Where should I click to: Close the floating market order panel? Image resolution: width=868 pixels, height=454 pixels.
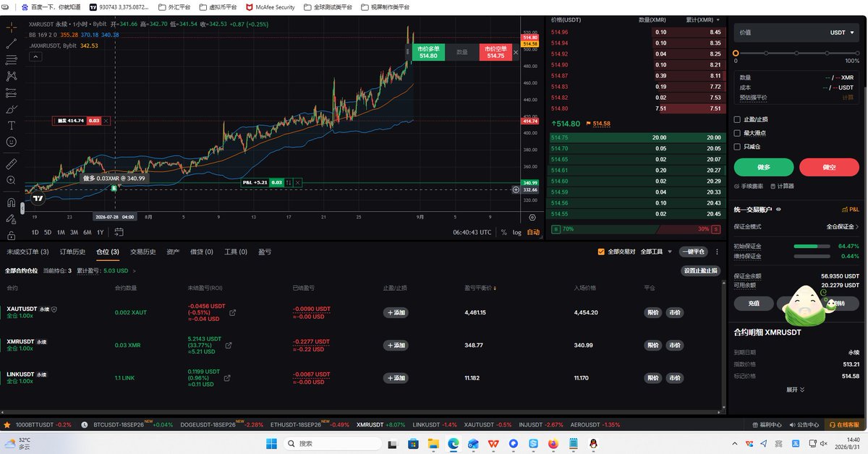click(516, 52)
